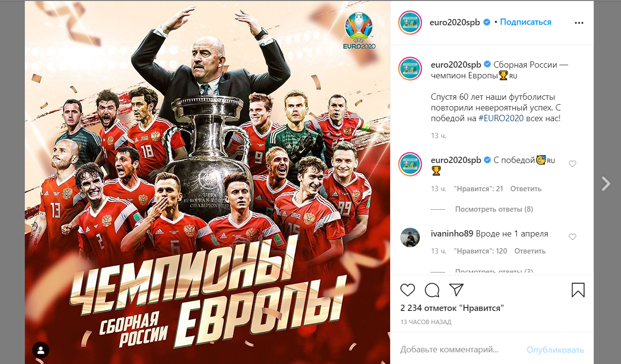Click ivaninho89's profile picture
Image resolution: width=621 pixels, height=364 pixels.
[x=410, y=237]
